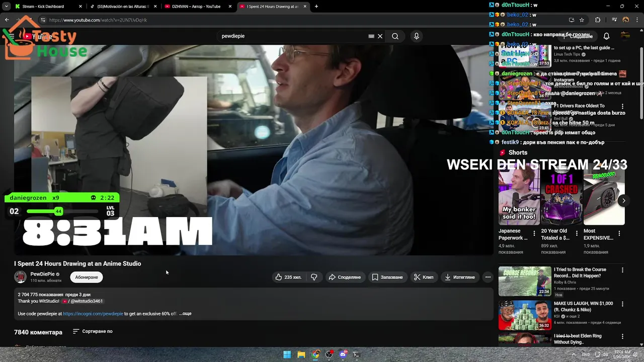Open a new browser tab
Screen dimensions: 644x362
point(316,7)
